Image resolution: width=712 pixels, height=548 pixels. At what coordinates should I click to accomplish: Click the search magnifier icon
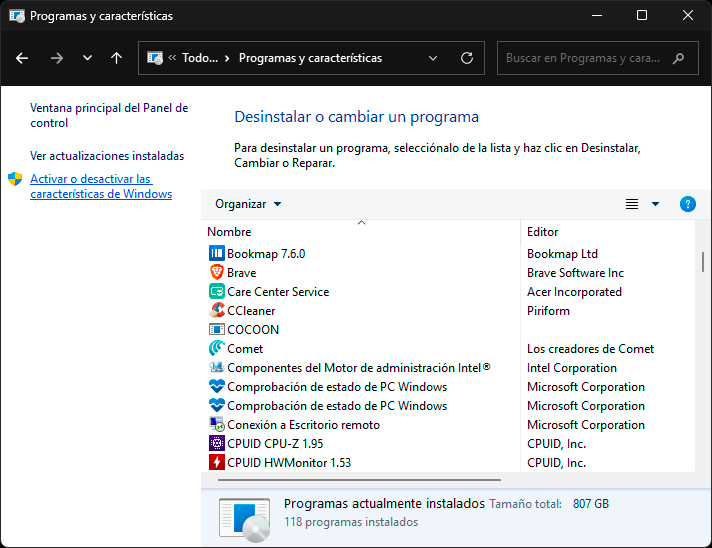[x=678, y=58]
